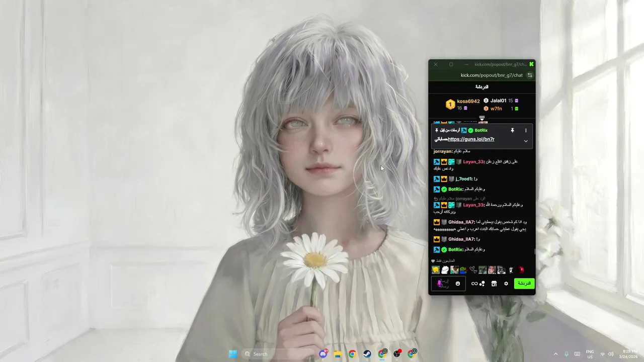644x362 pixels.
Task: Open the touch keyboard tray icon
Action: 577,354
